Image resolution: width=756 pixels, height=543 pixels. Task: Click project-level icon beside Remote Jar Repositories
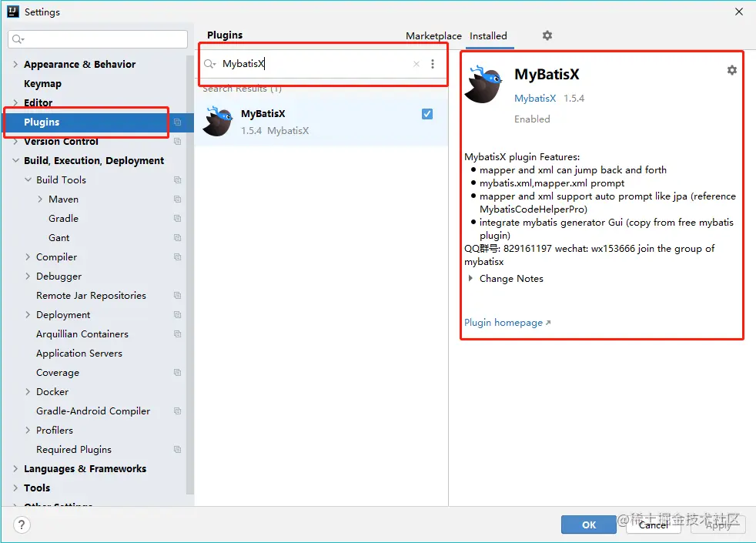click(177, 295)
